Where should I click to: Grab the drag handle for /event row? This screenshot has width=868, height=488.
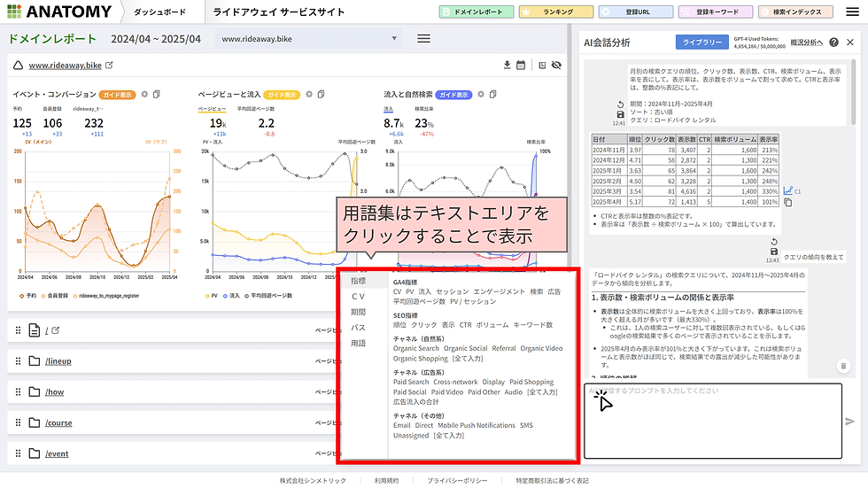18,453
